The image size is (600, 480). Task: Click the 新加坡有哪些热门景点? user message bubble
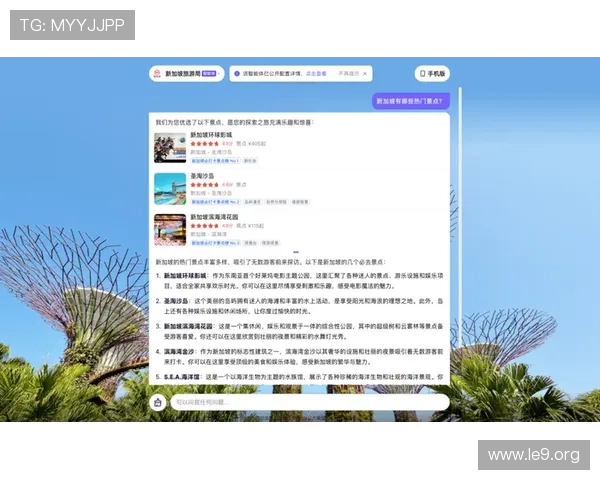[x=411, y=101]
